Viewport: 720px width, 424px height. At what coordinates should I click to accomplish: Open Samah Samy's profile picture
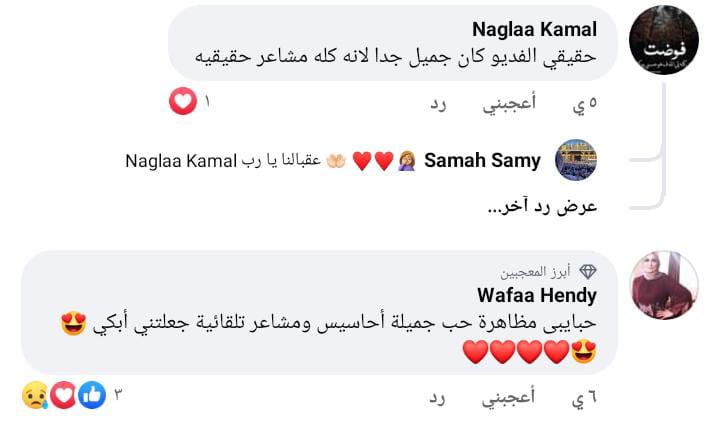[x=575, y=160]
